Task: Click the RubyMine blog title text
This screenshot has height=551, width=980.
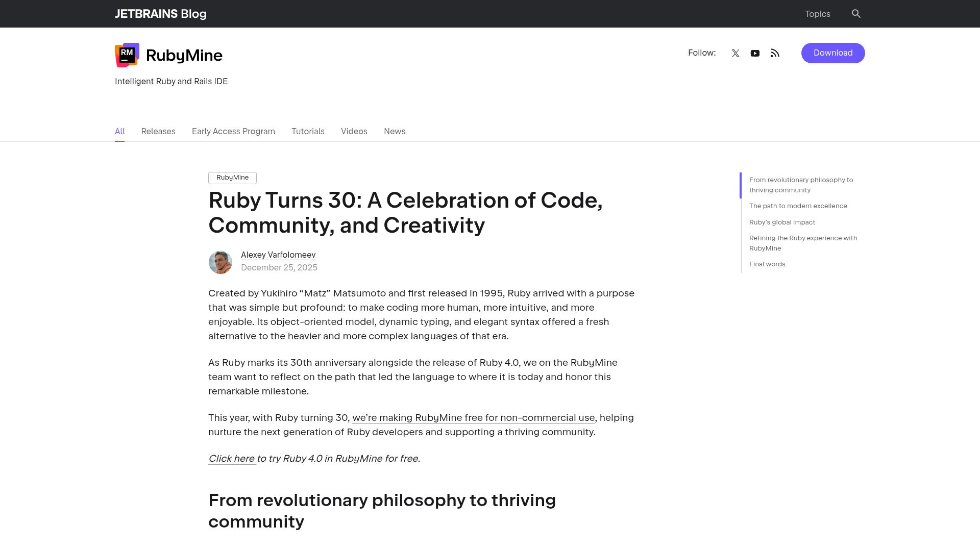Action: click(184, 55)
